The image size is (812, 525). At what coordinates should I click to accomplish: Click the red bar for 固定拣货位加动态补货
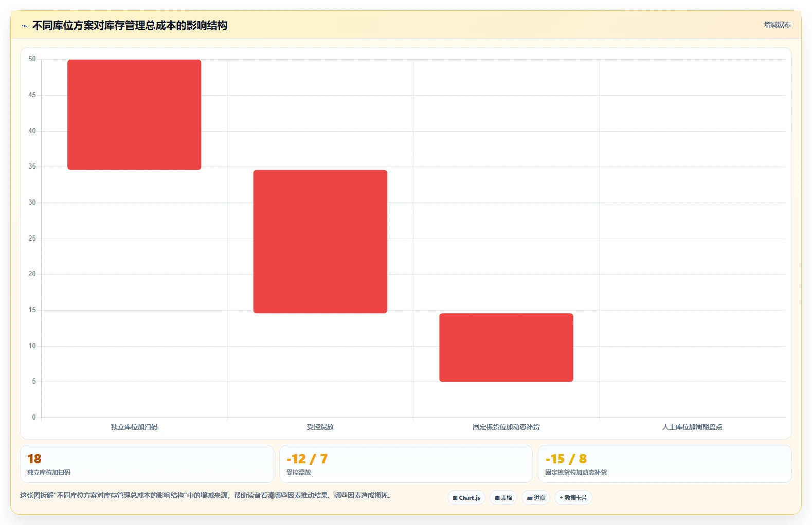pyautogui.click(x=506, y=348)
